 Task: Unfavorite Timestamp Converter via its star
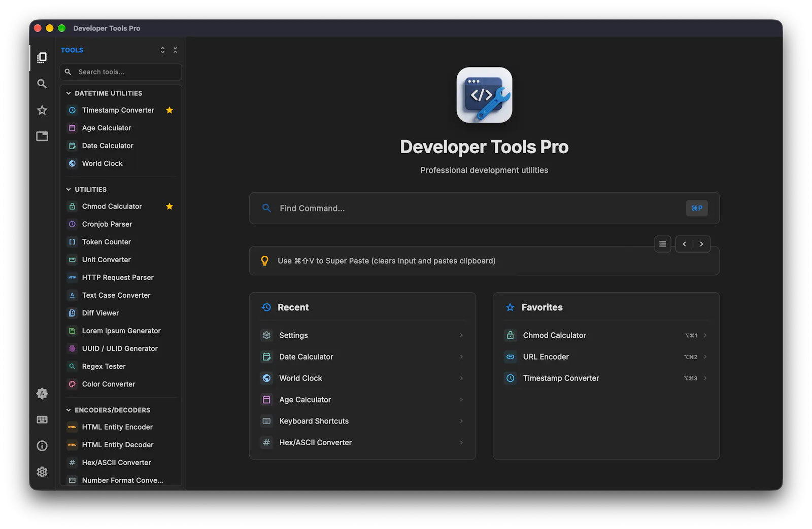[x=170, y=110]
